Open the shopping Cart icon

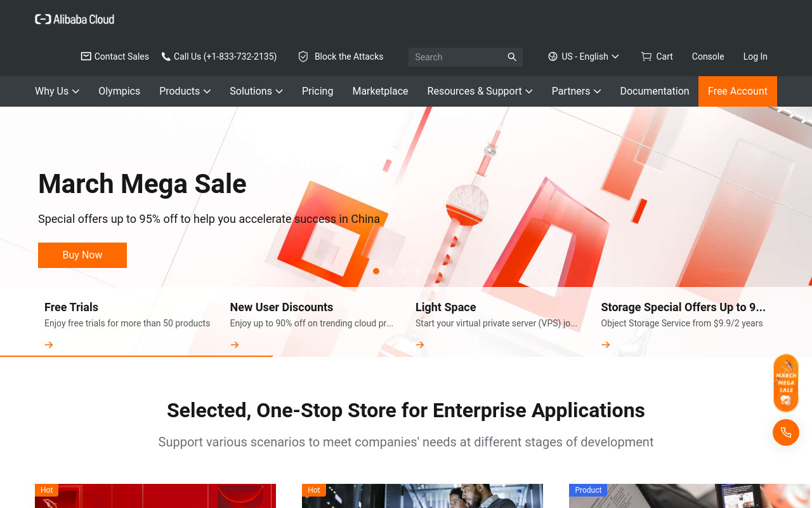[x=646, y=57]
